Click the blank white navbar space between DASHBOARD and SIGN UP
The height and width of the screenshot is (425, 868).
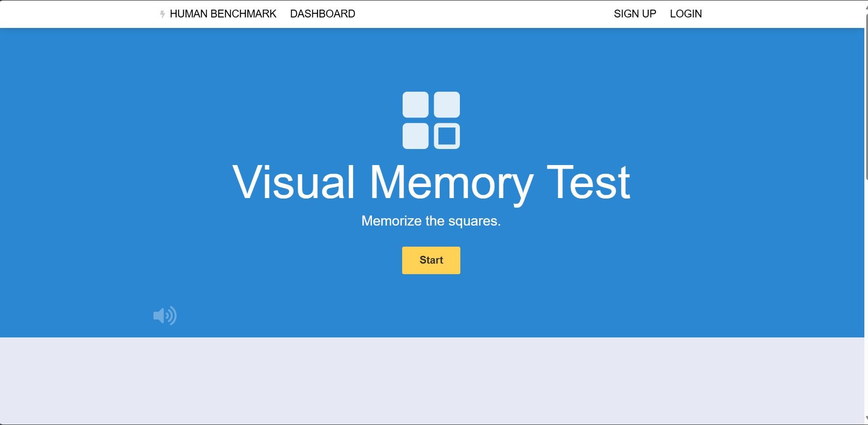481,14
